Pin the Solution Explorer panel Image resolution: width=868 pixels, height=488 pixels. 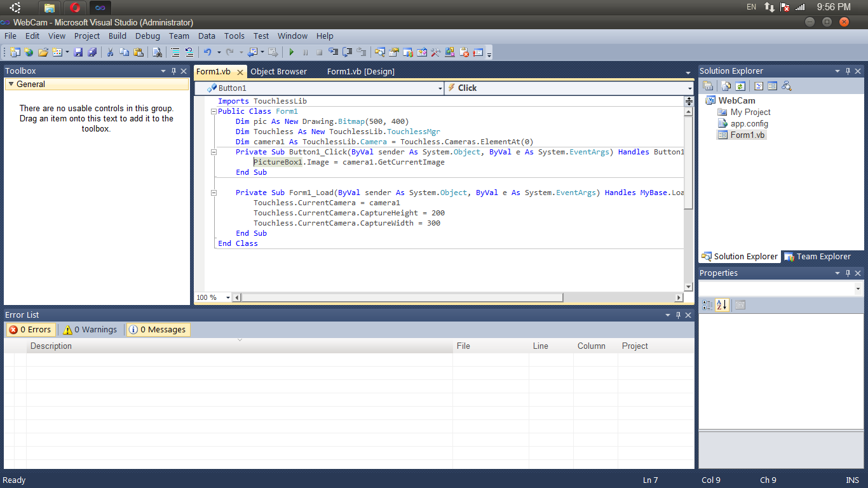(847, 71)
